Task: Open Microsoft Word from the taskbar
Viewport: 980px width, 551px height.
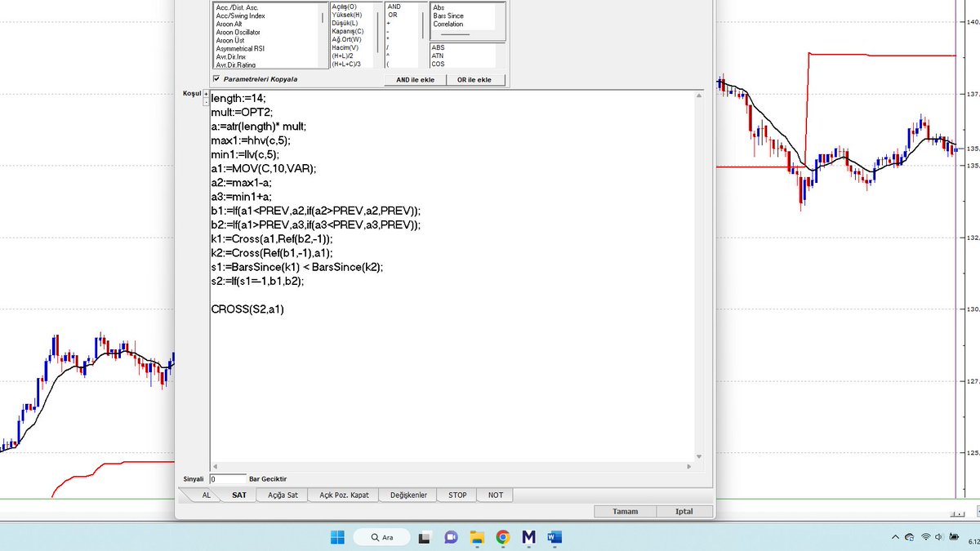Action: coord(555,537)
